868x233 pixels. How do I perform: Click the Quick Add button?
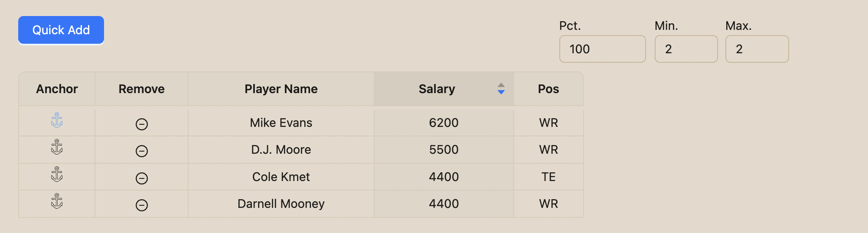[x=61, y=30]
